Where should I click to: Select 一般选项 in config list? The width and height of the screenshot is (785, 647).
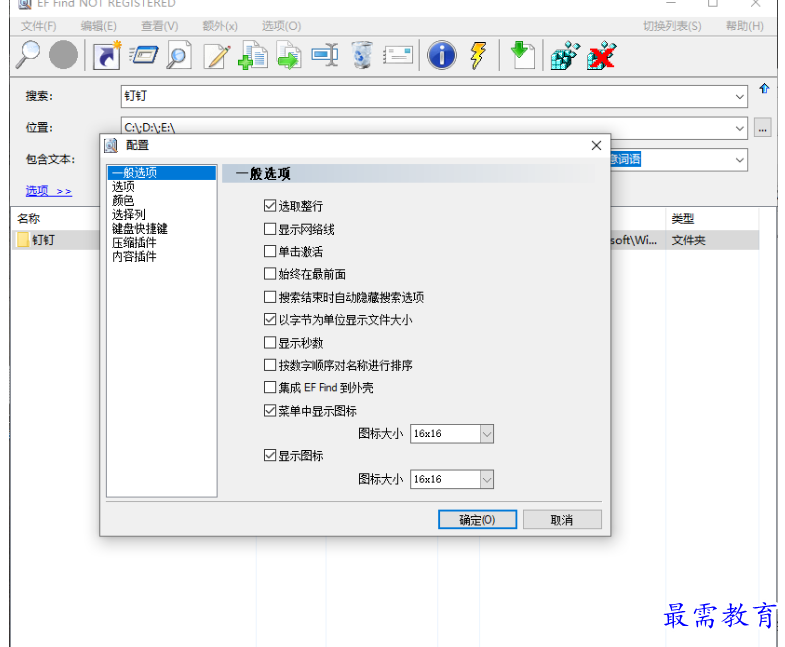(162, 173)
